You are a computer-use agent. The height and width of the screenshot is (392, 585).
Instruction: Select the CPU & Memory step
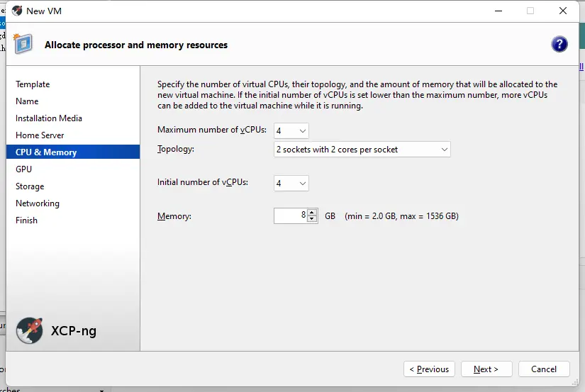(73, 152)
